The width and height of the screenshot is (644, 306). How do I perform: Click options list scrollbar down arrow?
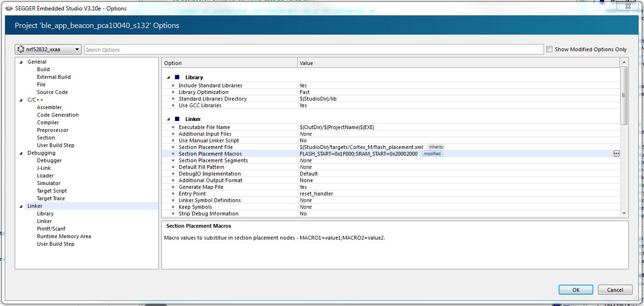(624, 213)
